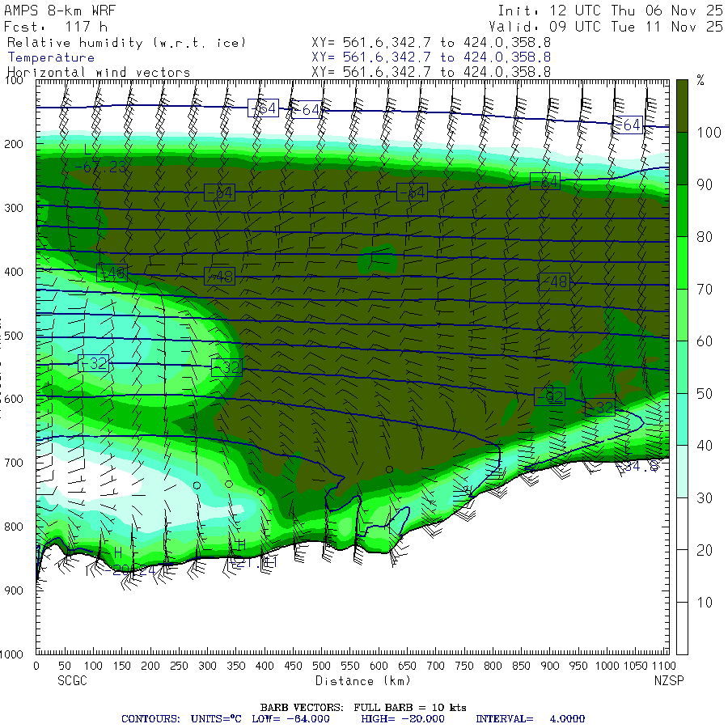Click the colorbar segment between 70 and 80
728x728 pixels.
click(x=682, y=263)
